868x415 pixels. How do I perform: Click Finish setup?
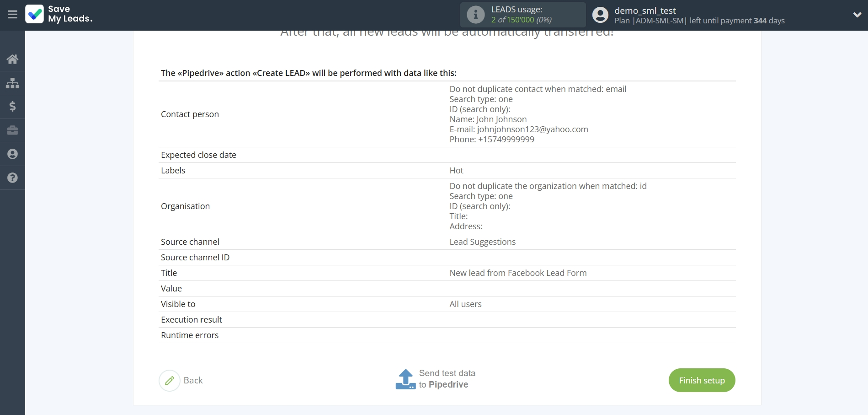[x=702, y=380]
